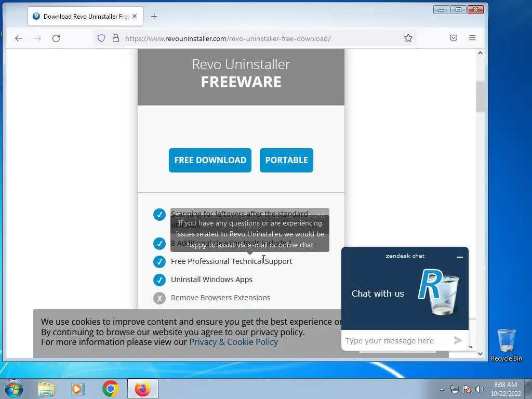
Task: Click the scrollbar down arrow
Action: point(480,353)
